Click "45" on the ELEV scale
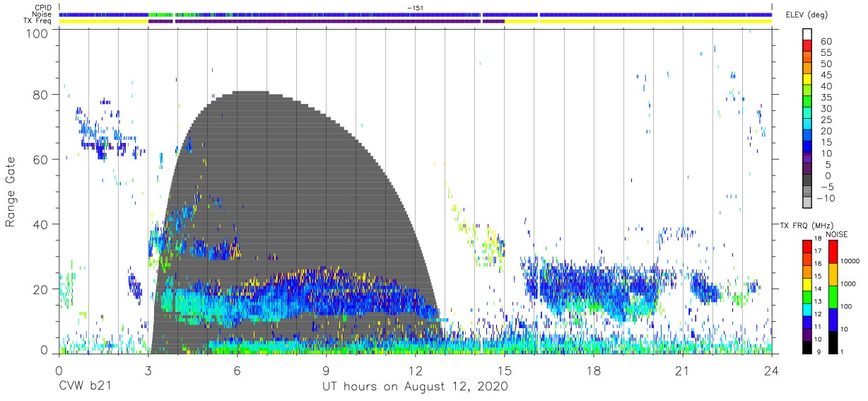The height and width of the screenshot is (401, 868). pos(826,75)
